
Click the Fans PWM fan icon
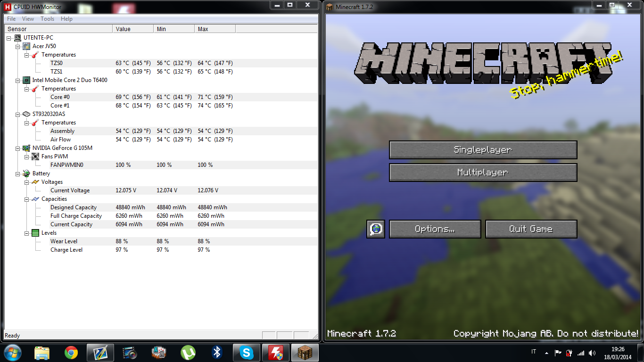click(x=35, y=156)
